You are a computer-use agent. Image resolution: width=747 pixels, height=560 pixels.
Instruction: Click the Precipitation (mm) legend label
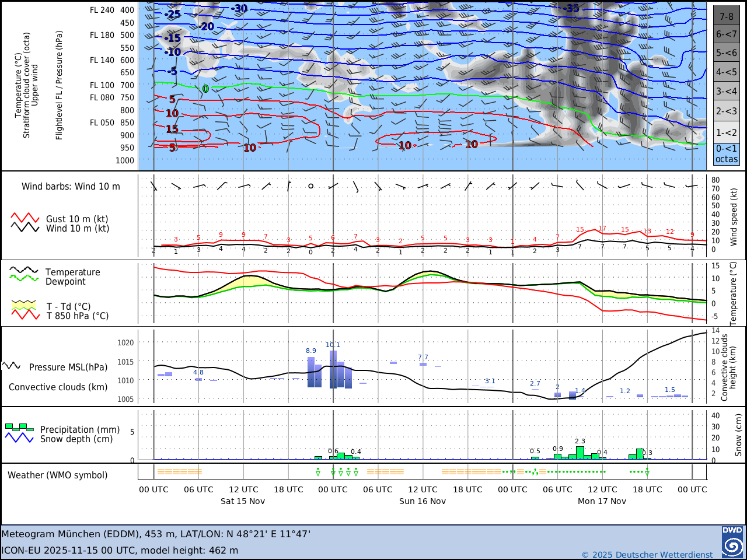click(80, 430)
